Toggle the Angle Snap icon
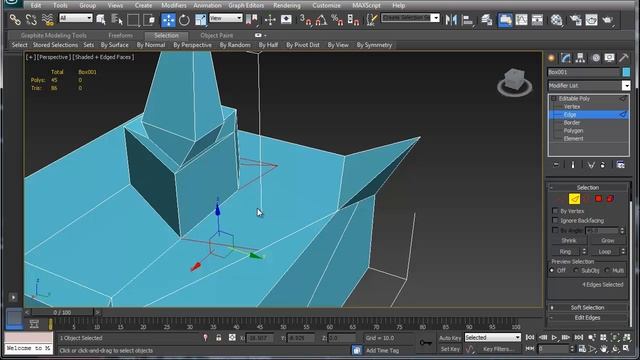Screen dimensions: 640x360 click(x=321, y=20)
